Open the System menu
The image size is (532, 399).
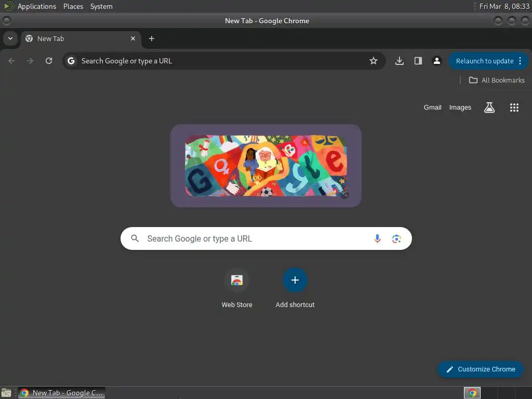pos(101,6)
